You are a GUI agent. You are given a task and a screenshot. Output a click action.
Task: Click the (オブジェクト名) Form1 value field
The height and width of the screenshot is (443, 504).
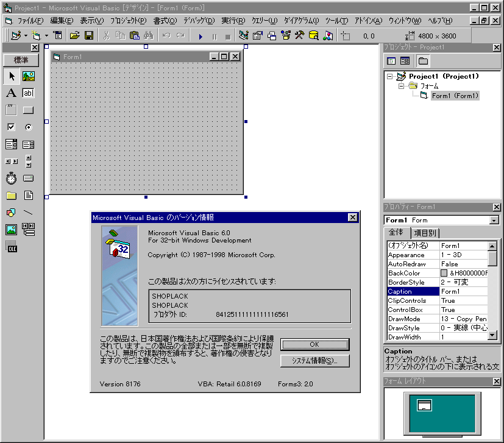tap(464, 246)
